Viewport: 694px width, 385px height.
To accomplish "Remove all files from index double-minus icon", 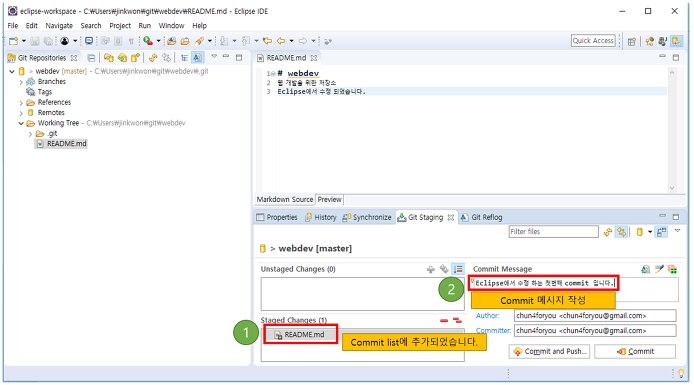I will (x=457, y=320).
